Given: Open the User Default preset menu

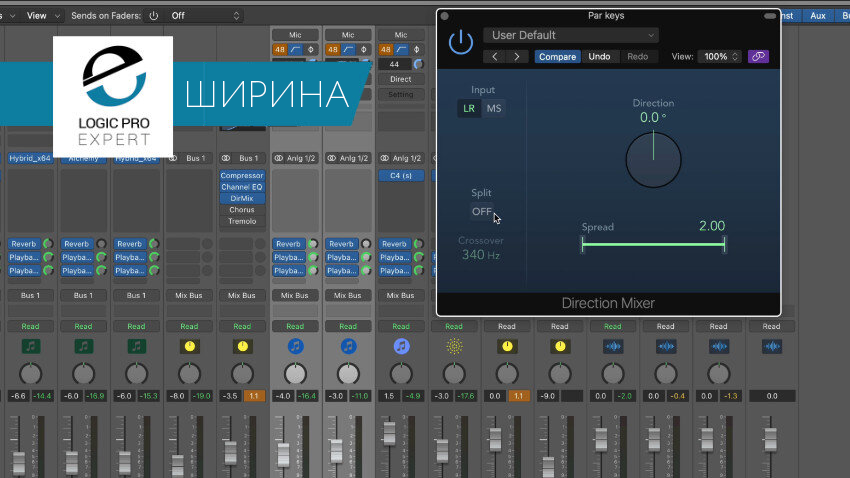Looking at the screenshot, I should tap(571, 35).
